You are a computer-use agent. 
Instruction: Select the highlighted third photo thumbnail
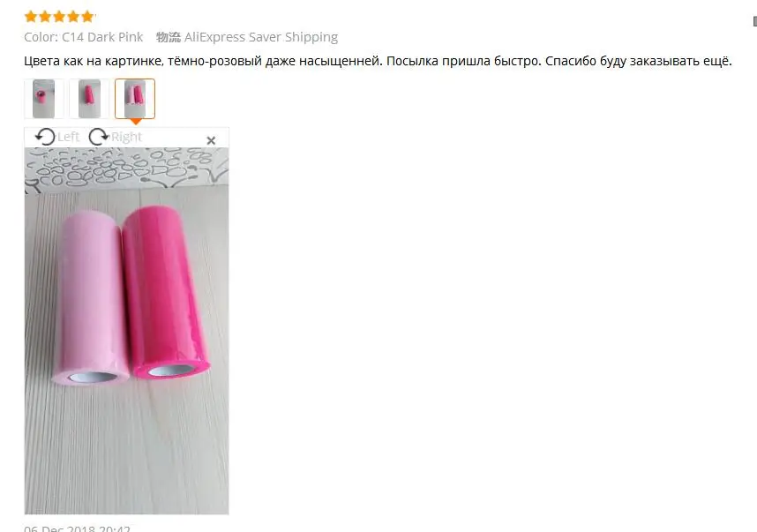(x=135, y=99)
